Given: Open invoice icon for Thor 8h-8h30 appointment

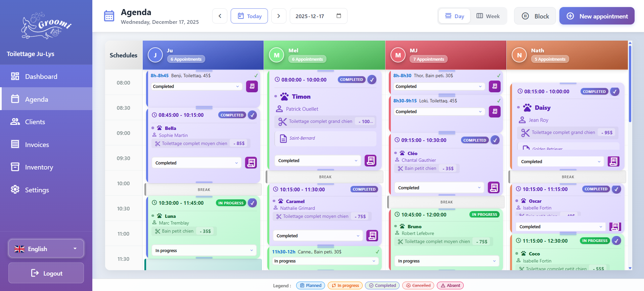Looking at the screenshot, I should [495, 86].
